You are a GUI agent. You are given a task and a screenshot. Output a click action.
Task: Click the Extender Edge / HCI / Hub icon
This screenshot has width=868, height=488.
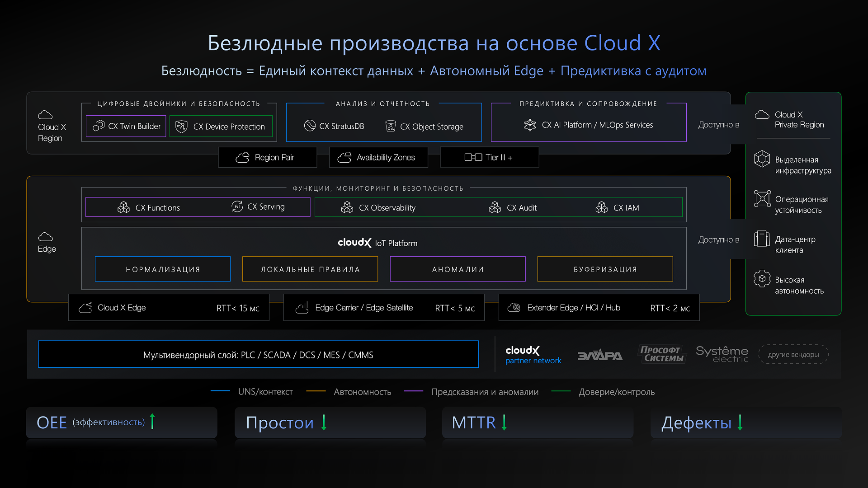click(514, 308)
